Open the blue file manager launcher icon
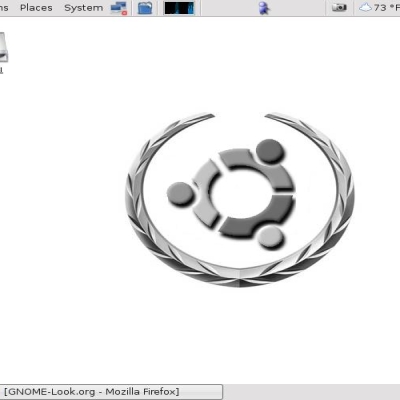The height and width of the screenshot is (400, 400). 145,8
